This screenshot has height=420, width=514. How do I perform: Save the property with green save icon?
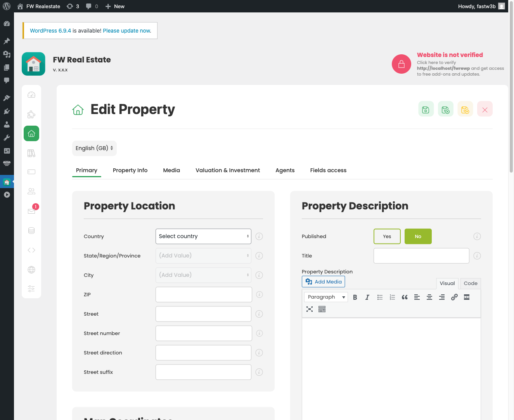tap(426, 109)
